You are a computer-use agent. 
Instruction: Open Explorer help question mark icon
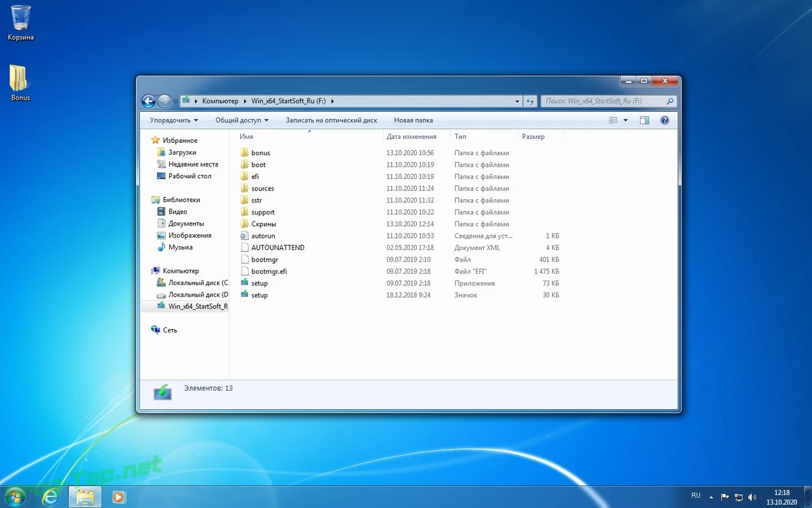(664, 120)
